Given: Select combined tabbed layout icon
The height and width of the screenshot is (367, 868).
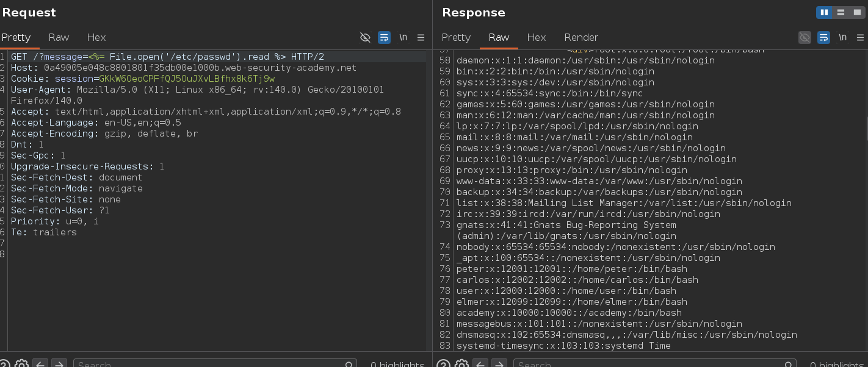Looking at the screenshot, I should [x=856, y=12].
